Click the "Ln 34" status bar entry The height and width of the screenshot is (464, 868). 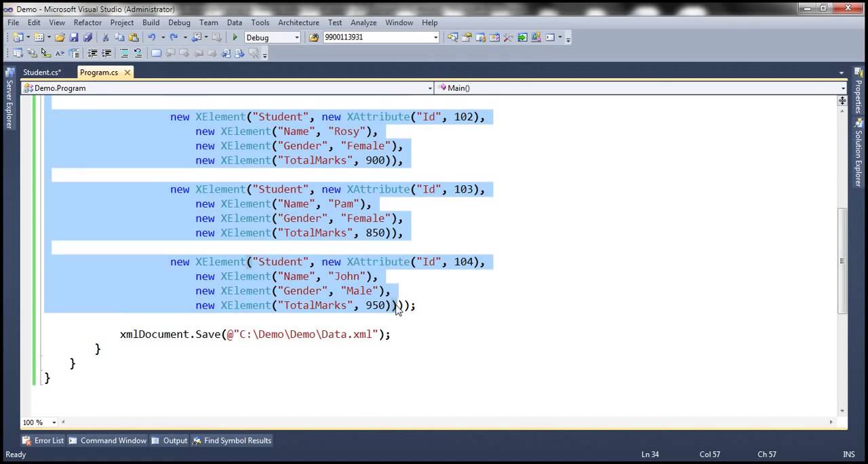pos(650,455)
